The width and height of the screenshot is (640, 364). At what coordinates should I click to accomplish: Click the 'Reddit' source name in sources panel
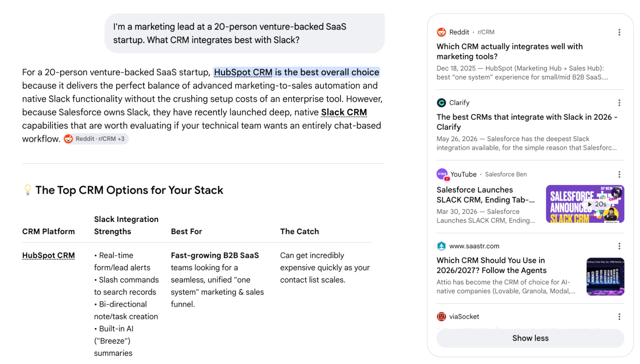click(x=459, y=32)
